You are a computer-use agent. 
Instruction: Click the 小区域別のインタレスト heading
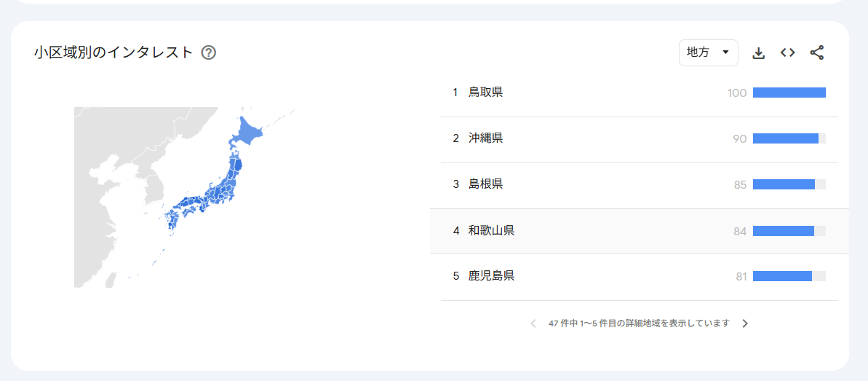coord(113,52)
